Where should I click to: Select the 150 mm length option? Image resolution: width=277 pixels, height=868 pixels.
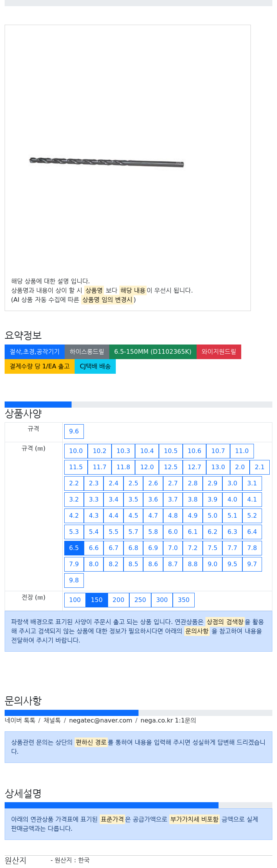click(x=97, y=600)
